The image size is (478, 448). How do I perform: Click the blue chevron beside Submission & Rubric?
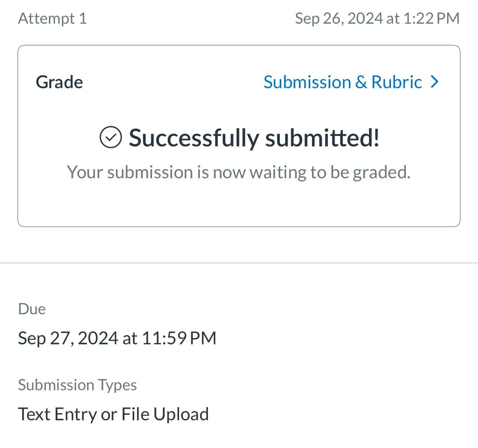(435, 82)
